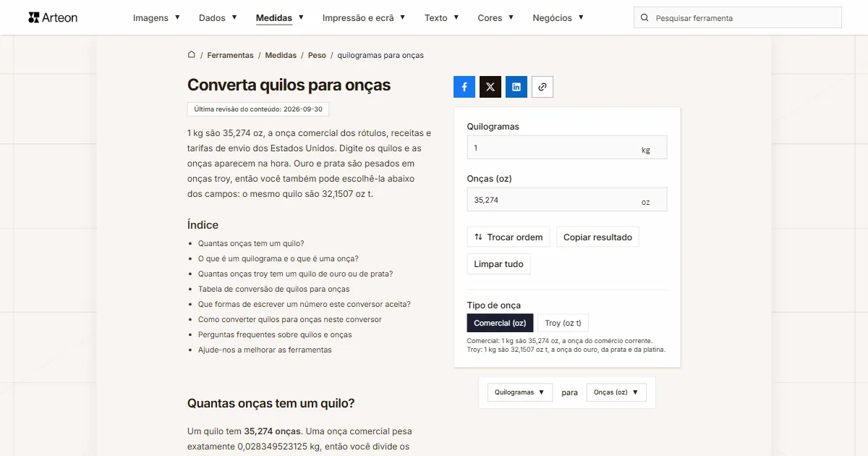The image size is (868, 456).
Task: Click the Índice heading
Action: tap(203, 225)
